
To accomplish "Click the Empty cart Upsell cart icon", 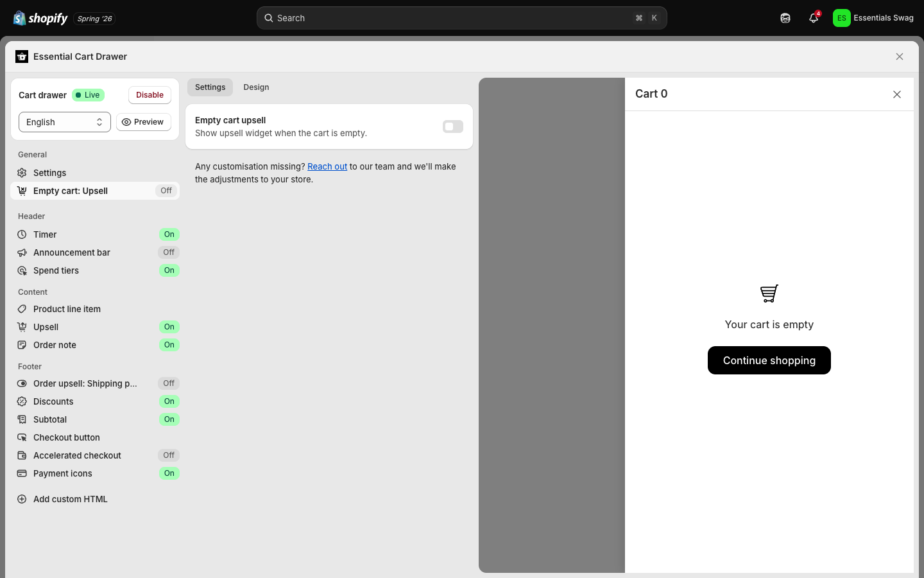I will coord(22,191).
